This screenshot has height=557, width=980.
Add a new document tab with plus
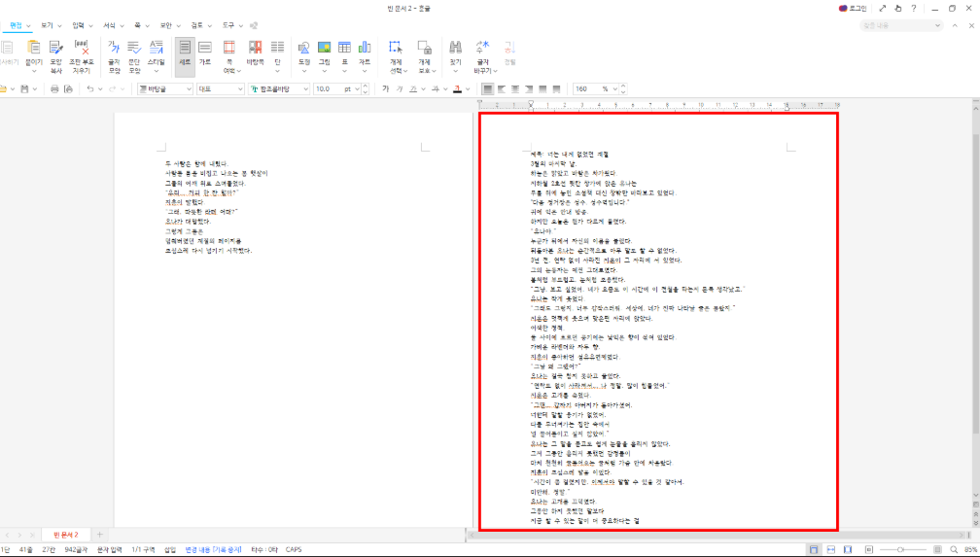click(99, 535)
